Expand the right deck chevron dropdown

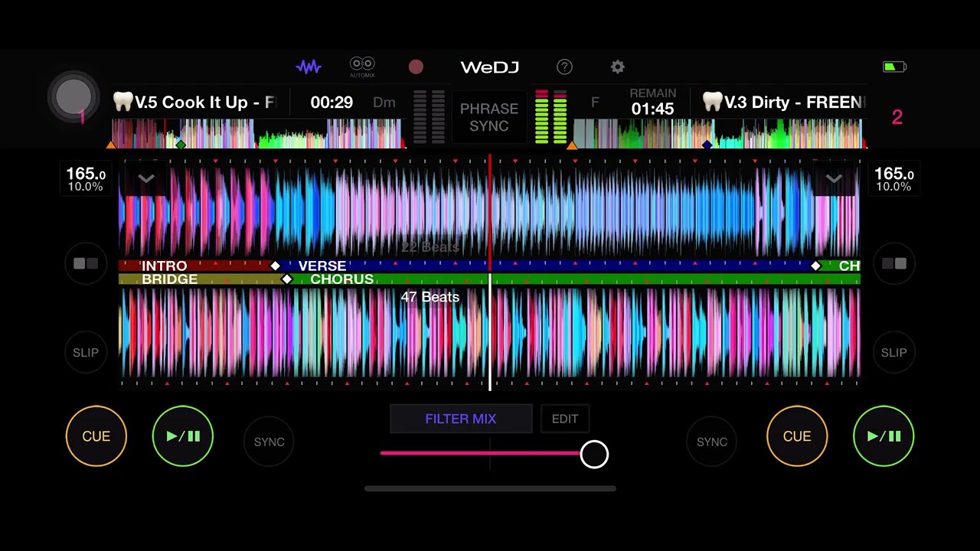pyautogui.click(x=834, y=179)
